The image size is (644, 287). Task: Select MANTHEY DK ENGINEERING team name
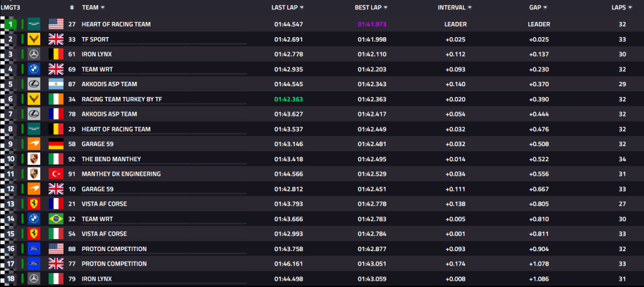pyautogui.click(x=121, y=174)
